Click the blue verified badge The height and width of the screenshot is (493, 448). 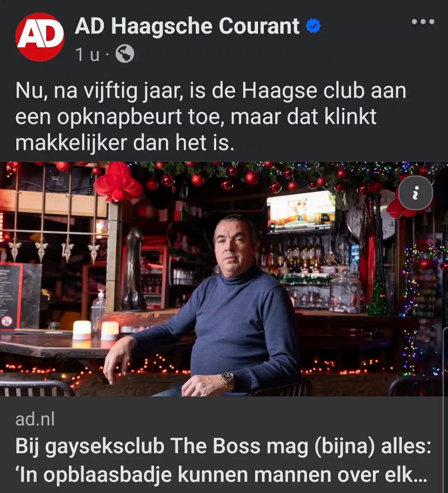click(x=313, y=26)
